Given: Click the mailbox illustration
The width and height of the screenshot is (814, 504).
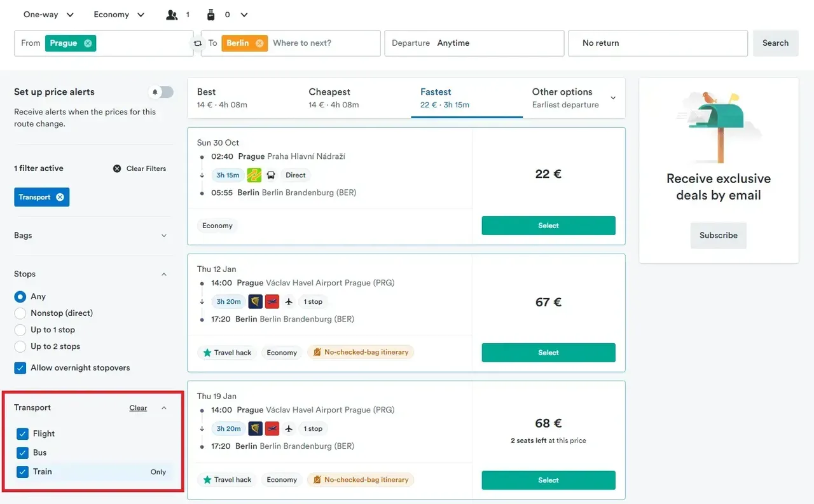Looking at the screenshot, I should 719,126.
